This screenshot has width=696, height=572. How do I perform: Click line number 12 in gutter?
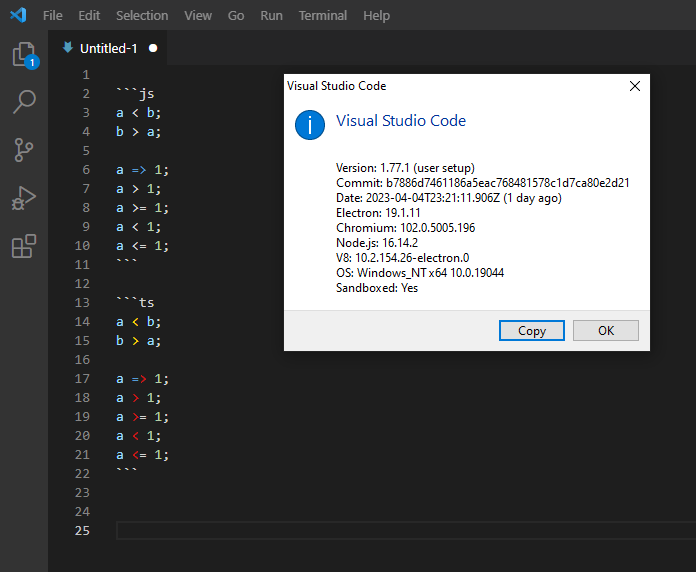click(82, 284)
